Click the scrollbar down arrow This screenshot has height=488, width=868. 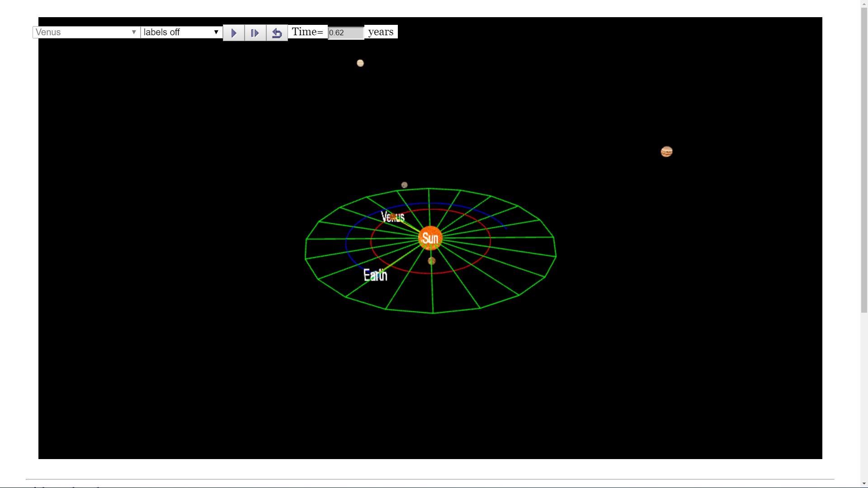[864, 484]
